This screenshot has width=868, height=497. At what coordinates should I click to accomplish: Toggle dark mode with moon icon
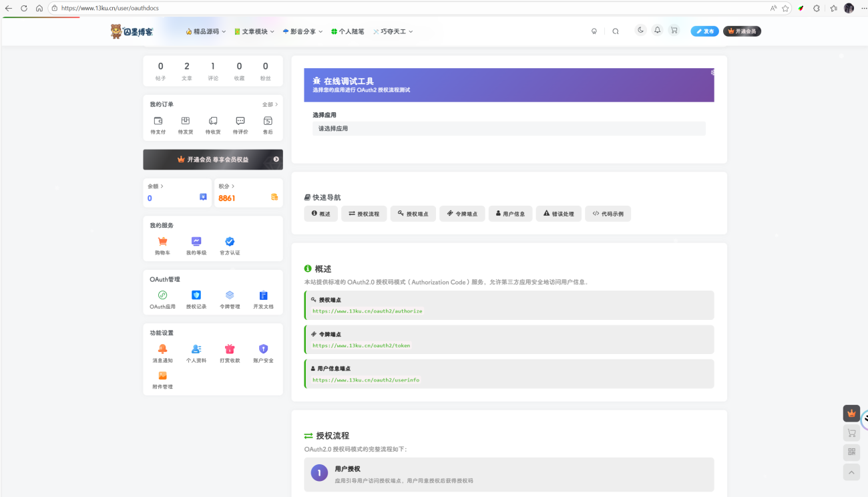[x=640, y=30]
